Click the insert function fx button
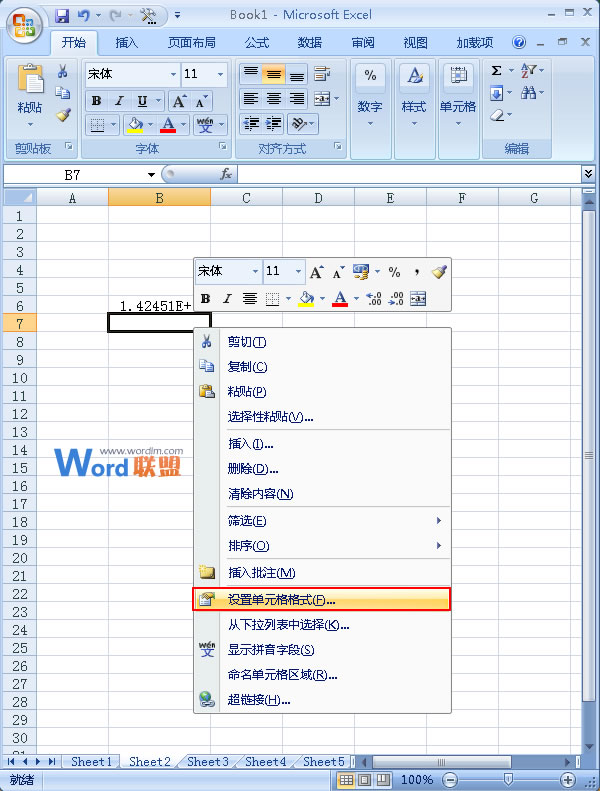This screenshot has height=791, width=600. click(x=225, y=175)
